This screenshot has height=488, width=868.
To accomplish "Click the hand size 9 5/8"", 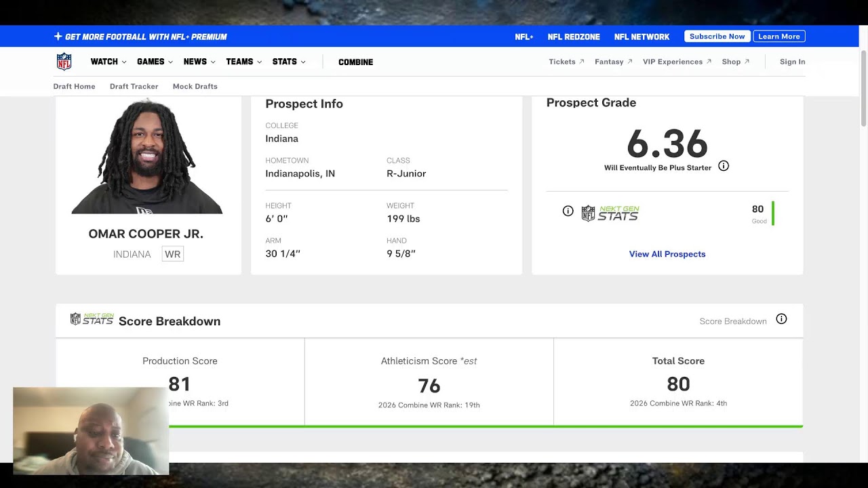I will click(x=401, y=253).
